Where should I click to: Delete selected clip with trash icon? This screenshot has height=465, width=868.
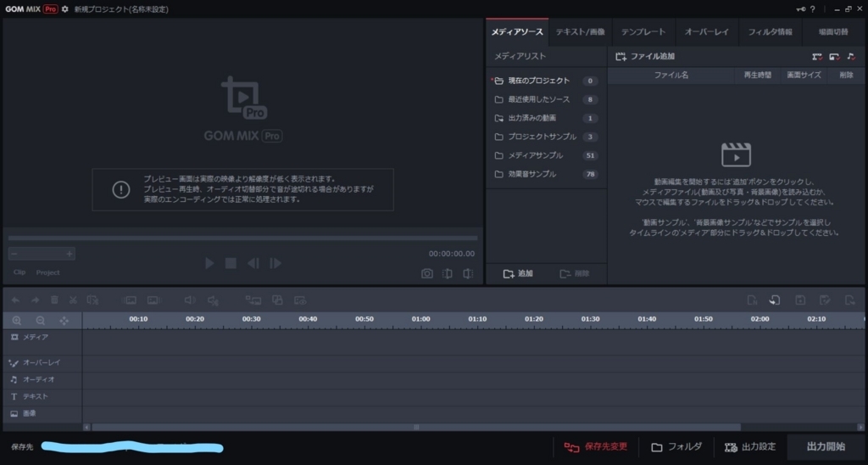(54, 300)
